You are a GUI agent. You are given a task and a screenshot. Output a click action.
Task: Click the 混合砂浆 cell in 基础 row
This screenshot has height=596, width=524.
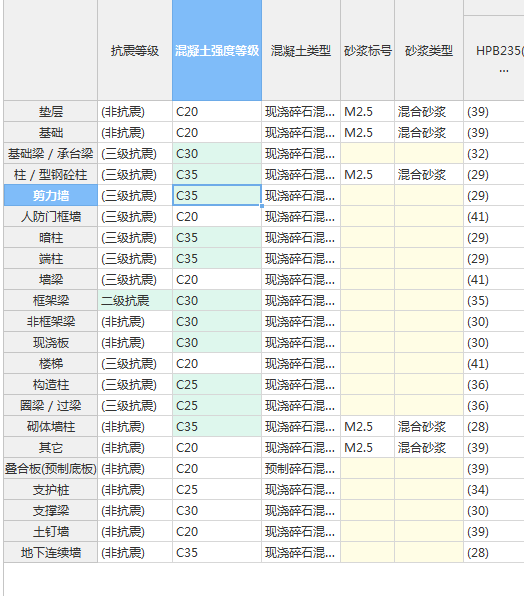[x=429, y=133]
